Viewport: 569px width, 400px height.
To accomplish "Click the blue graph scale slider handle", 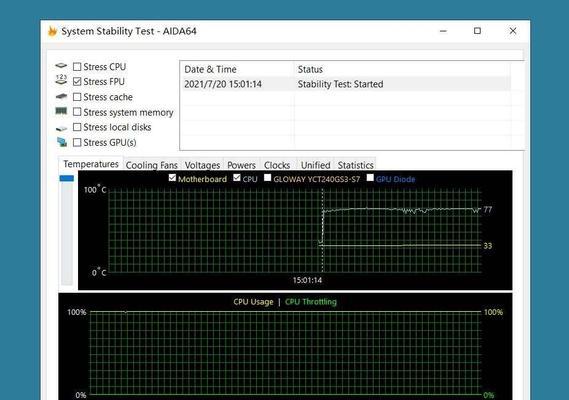I will click(67, 178).
